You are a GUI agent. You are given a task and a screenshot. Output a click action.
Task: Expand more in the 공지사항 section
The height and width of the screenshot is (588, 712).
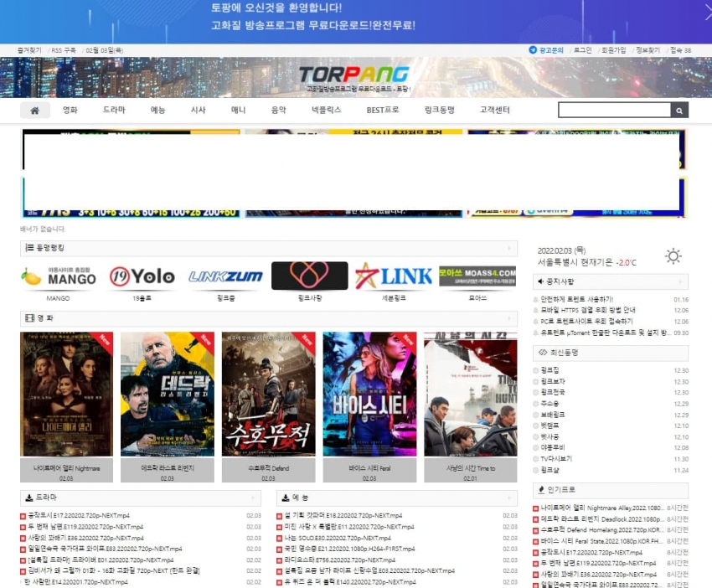point(680,281)
